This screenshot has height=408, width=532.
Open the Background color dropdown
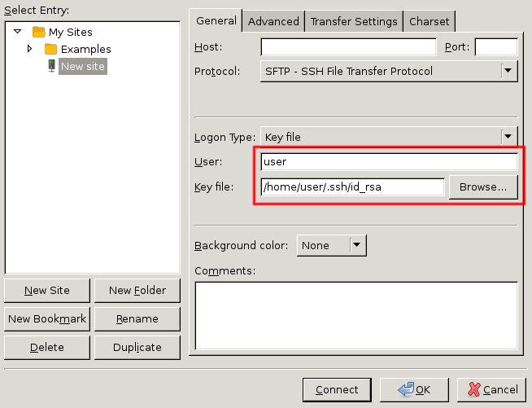331,245
